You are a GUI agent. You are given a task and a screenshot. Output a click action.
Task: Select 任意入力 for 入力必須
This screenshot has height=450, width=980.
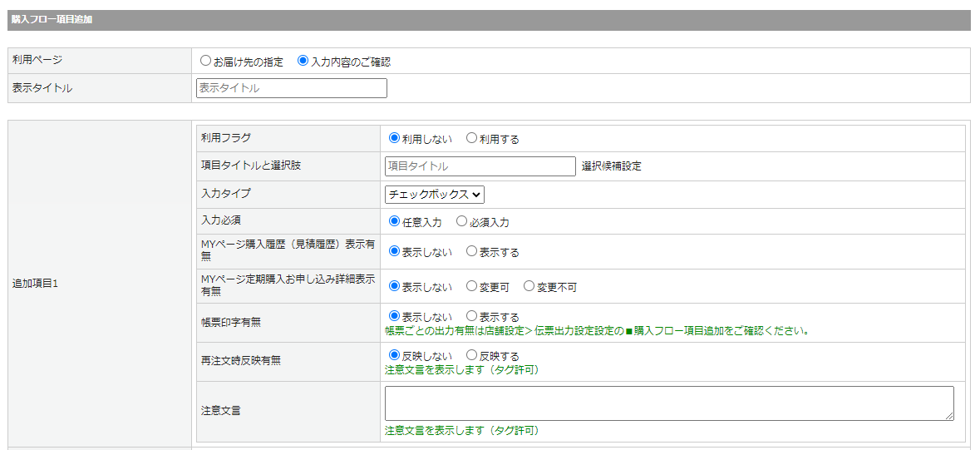click(394, 222)
